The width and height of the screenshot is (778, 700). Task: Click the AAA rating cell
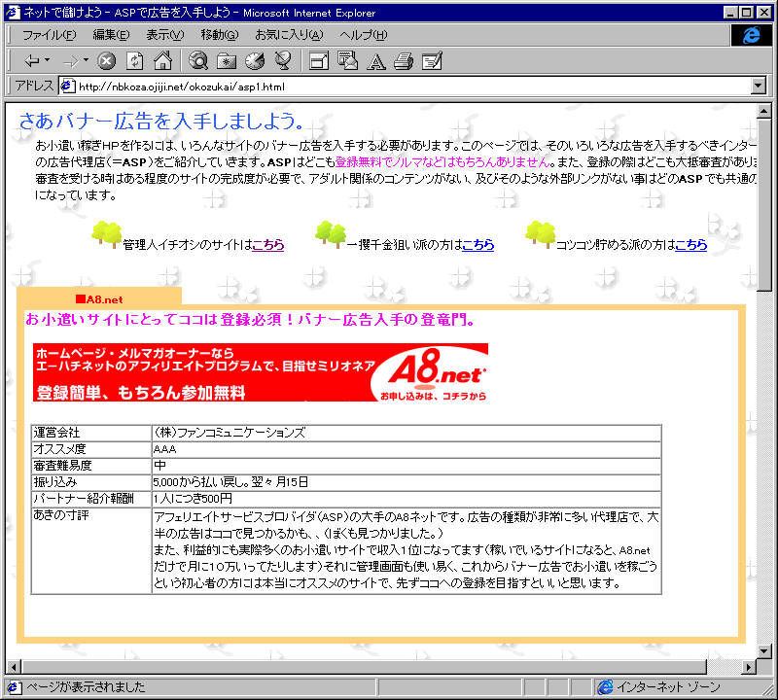[x=407, y=449]
